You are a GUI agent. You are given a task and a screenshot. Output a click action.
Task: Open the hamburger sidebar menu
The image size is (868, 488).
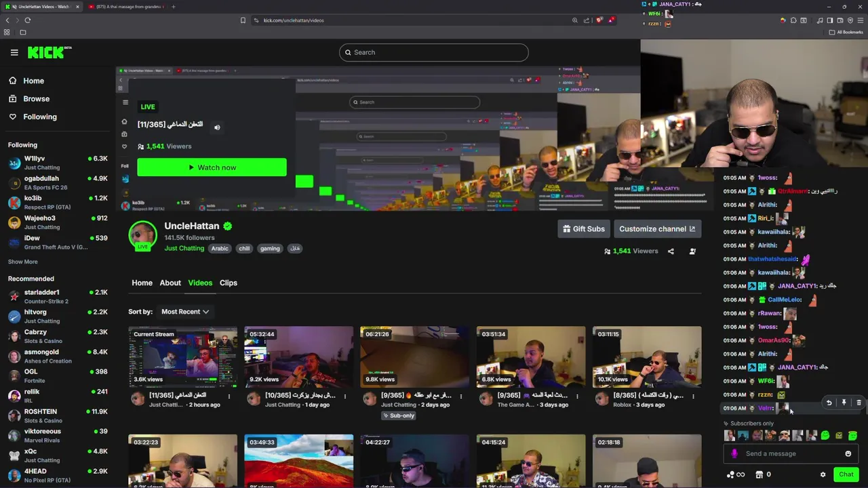14,52
